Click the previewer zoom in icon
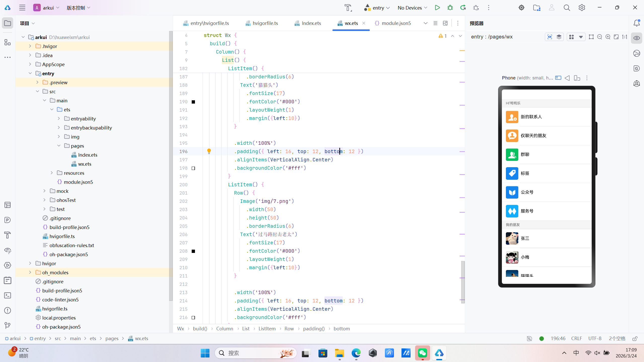This screenshot has height=362, width=644. click(x=608, y=37)
